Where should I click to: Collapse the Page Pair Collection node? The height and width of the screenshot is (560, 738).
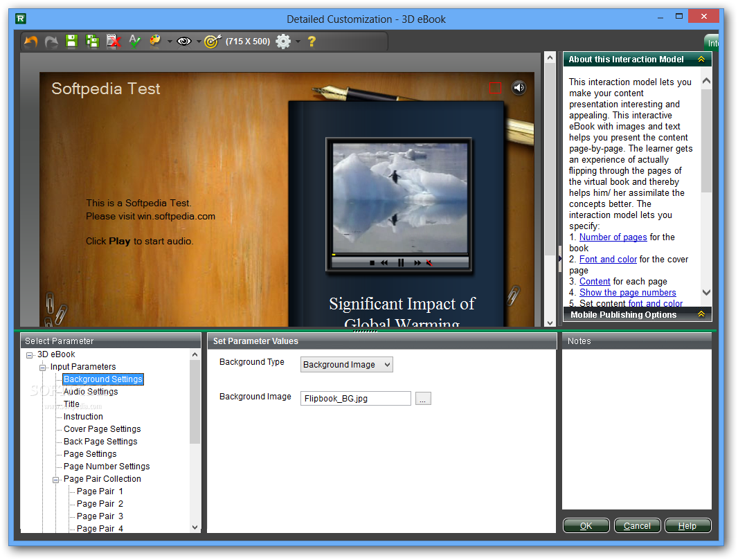tap(56, 480)
